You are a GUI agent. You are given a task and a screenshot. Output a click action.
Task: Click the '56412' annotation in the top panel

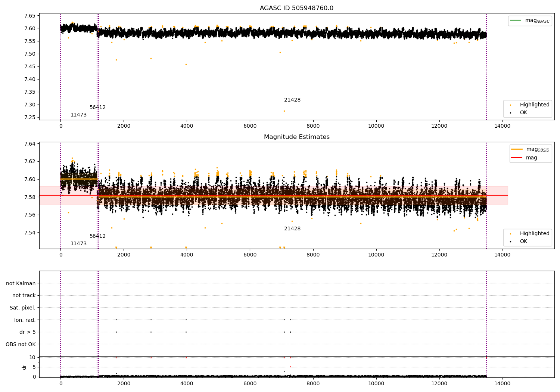click(97, 107)
